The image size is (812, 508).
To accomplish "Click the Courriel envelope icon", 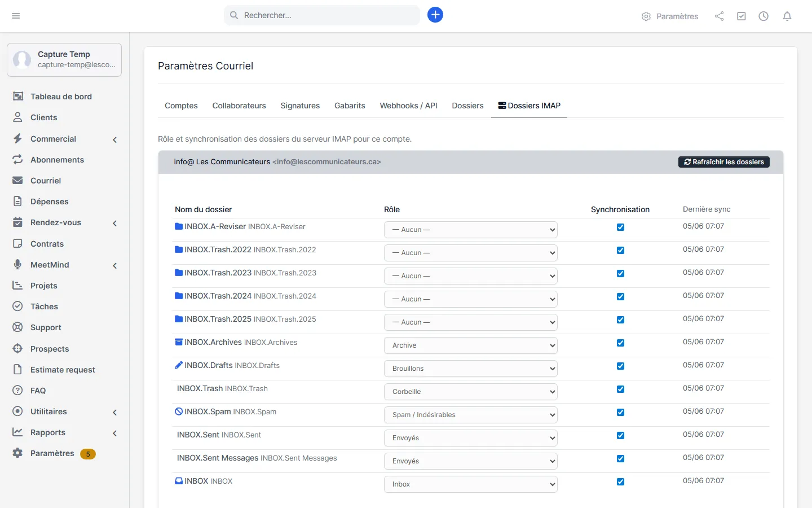I will (x=18, y=181).
